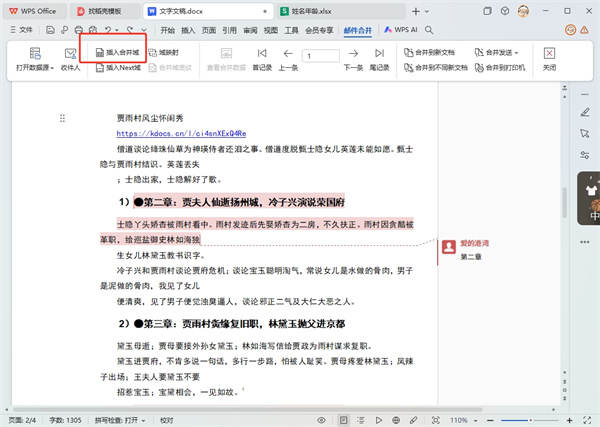Click the selection arrow icon in right sidebar
This screenshot has width=600, height=427.
pyautogui.click(x=585, y=134)
